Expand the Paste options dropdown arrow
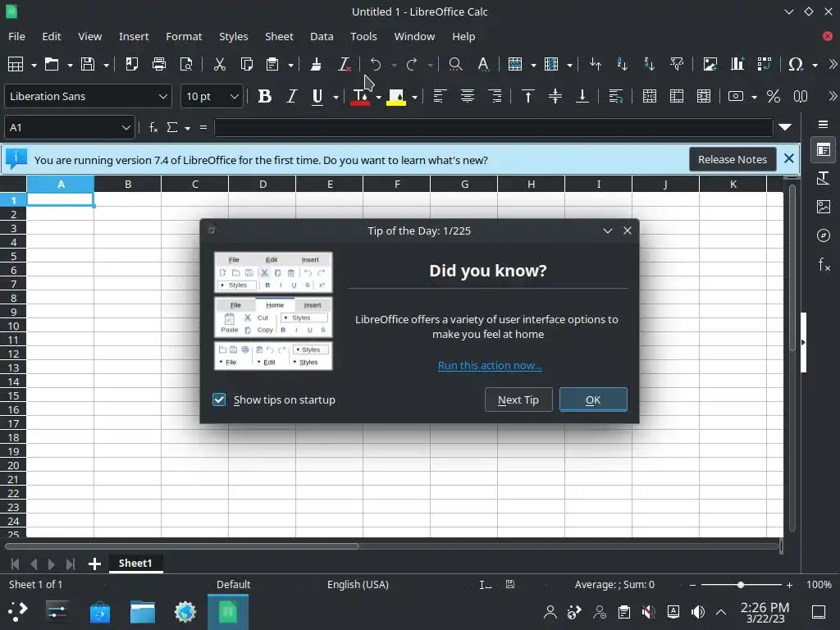 click(290, 65)
